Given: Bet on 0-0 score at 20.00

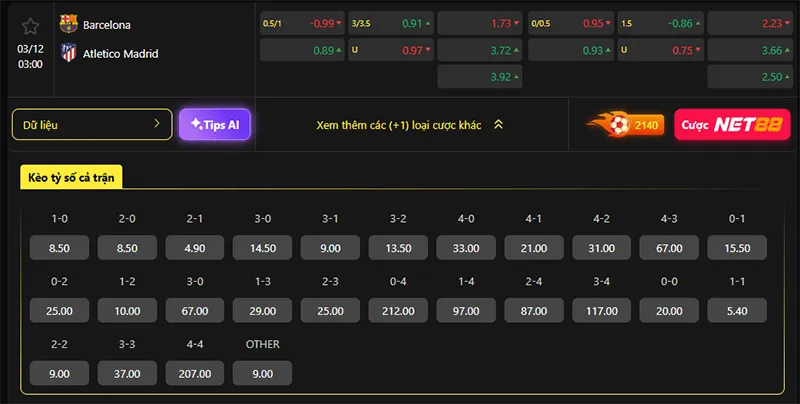Looking at the screenshot, I should (669, 311).
